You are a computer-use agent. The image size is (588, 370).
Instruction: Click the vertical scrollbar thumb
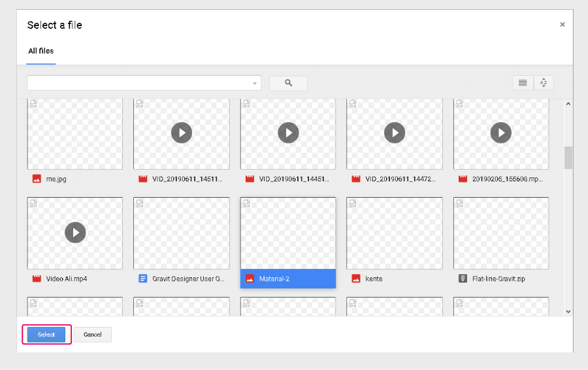pyautogui.click(x=568, y=158)
